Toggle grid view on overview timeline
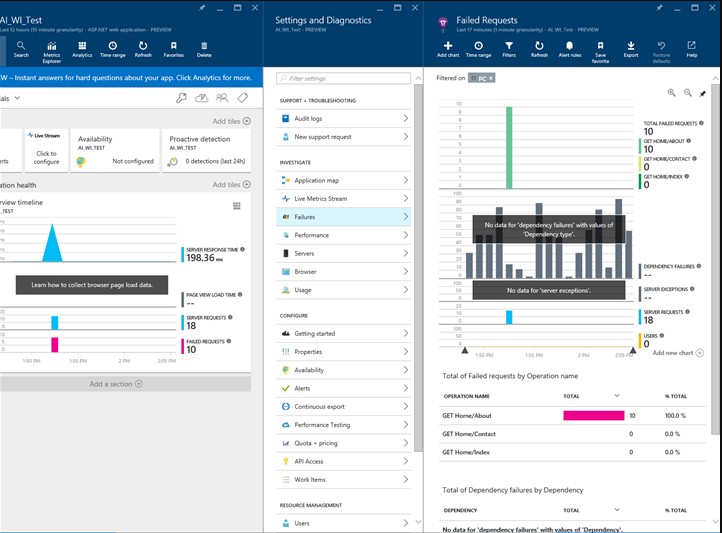Screen dimensions: 722x533 237,206
